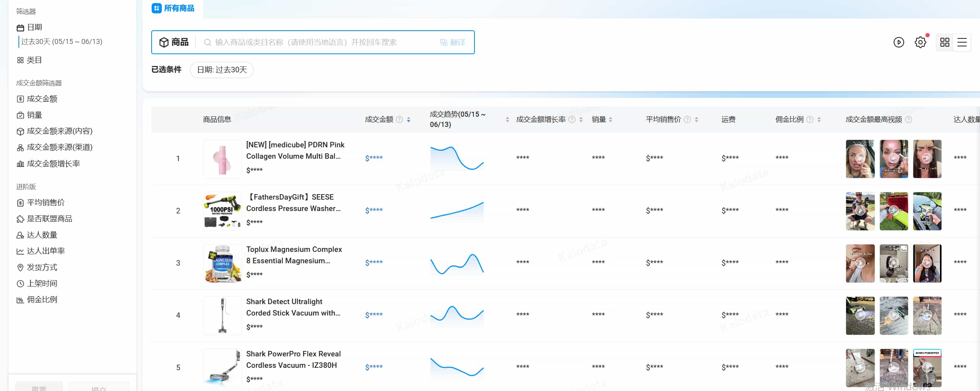Open 达人数量 filter in sidebar
The height and width of the screenshot is (391, 980).
click(37, 235)
